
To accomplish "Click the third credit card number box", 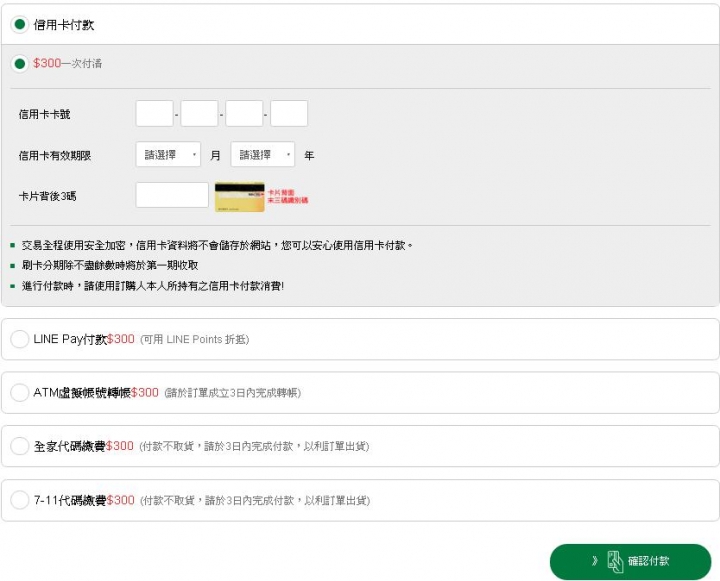I will [244, 113].
